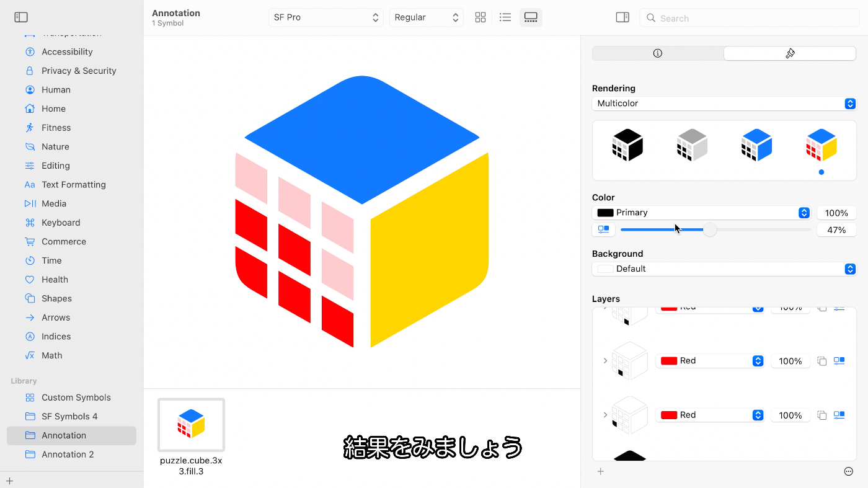Switch to the Info inspector tab
The width and height of the screenshot is (868, 488).
(x=658, y=53)
